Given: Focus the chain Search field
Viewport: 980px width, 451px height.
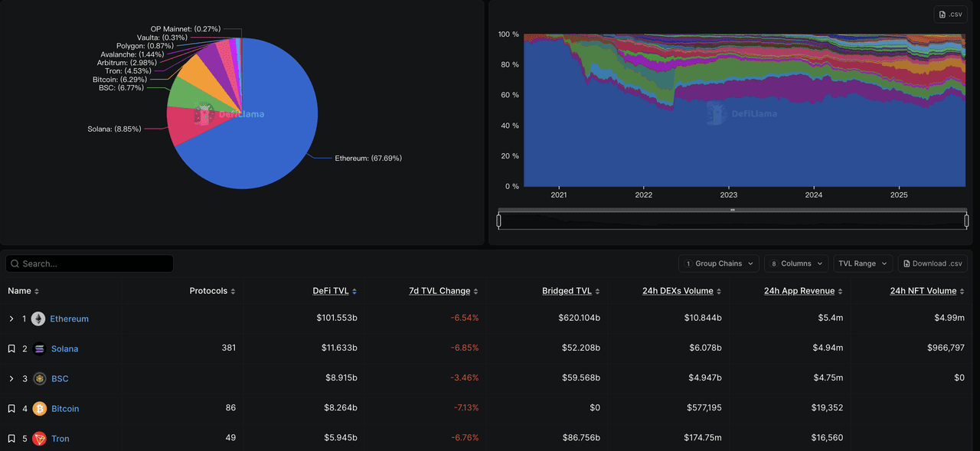Looking at the screenshot, I should point(90,263).
